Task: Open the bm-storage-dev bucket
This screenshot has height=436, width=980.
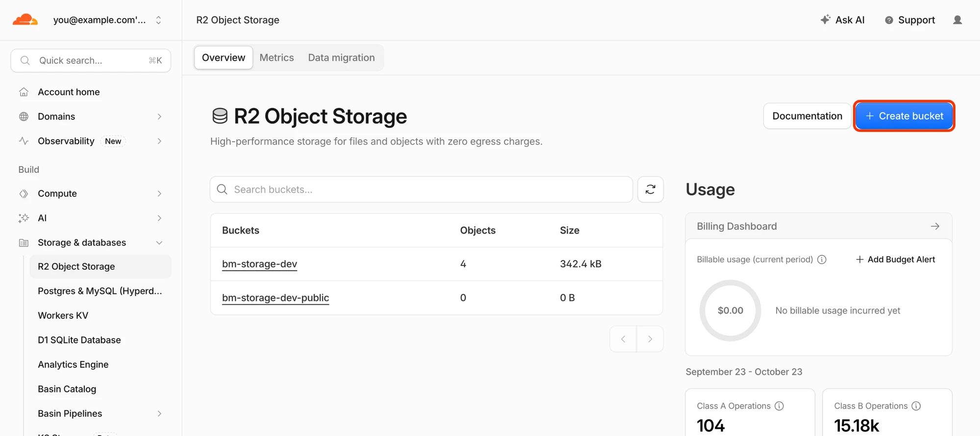Action: (x=260, y=264)
